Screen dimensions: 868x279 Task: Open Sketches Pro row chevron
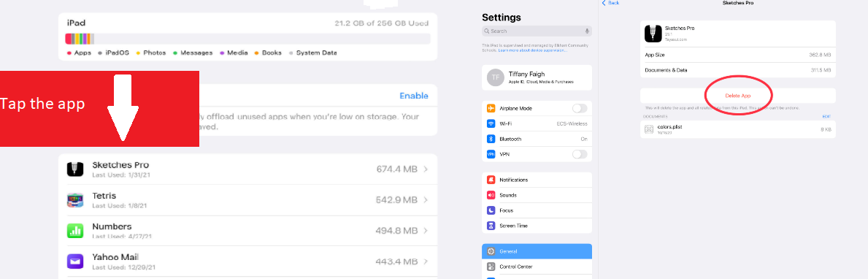426,169
